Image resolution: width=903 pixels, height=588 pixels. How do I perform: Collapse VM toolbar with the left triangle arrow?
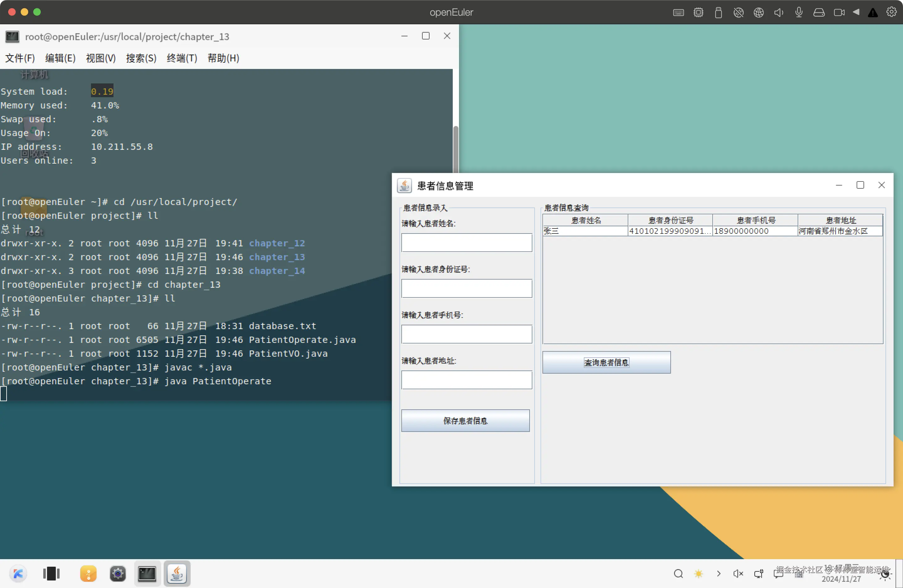856,12
